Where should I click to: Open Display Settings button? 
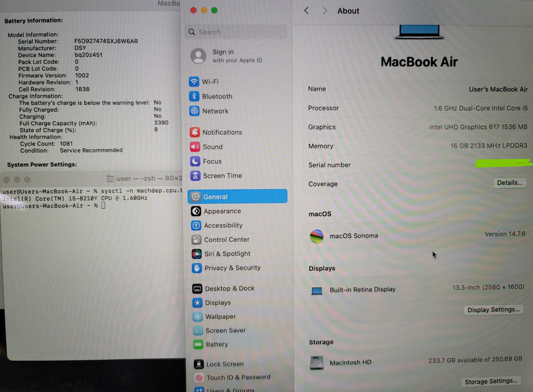coord(493,310)
